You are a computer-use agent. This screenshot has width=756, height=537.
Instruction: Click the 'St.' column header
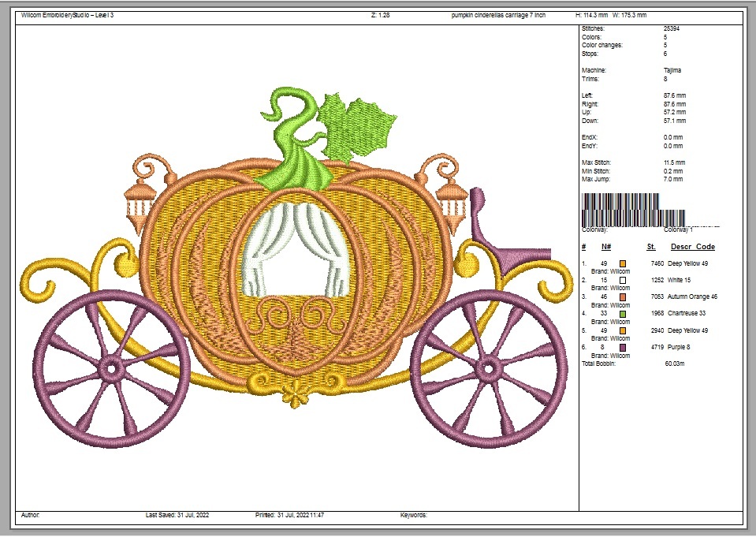(x=651, y=247)
